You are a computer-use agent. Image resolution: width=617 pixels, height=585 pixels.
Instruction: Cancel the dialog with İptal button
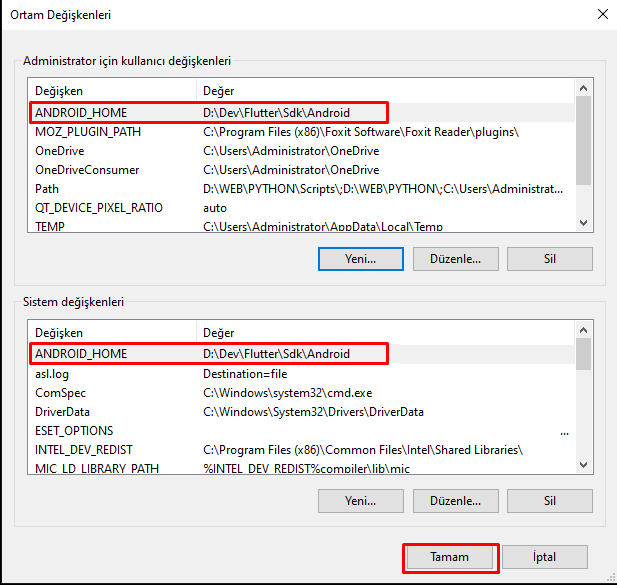545,557
